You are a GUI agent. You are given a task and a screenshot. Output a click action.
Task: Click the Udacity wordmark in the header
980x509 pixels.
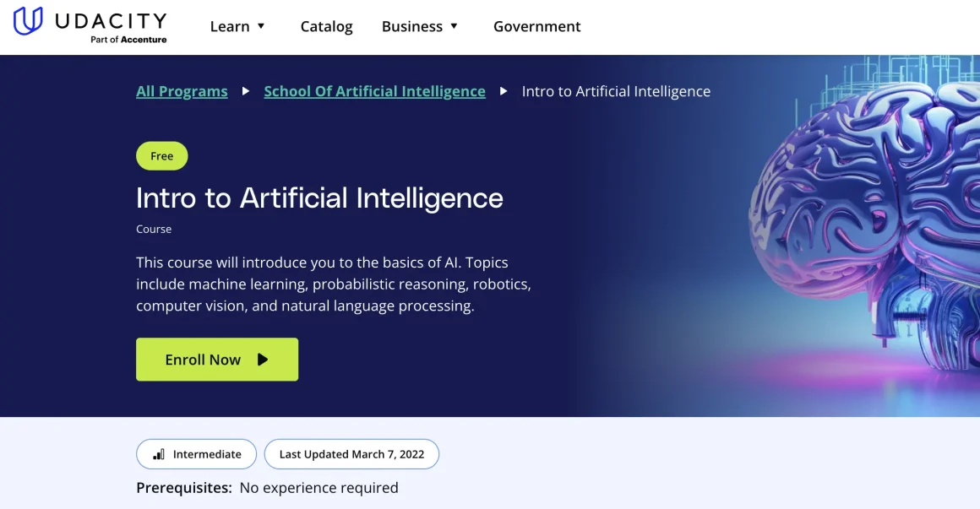click(110, 20)
